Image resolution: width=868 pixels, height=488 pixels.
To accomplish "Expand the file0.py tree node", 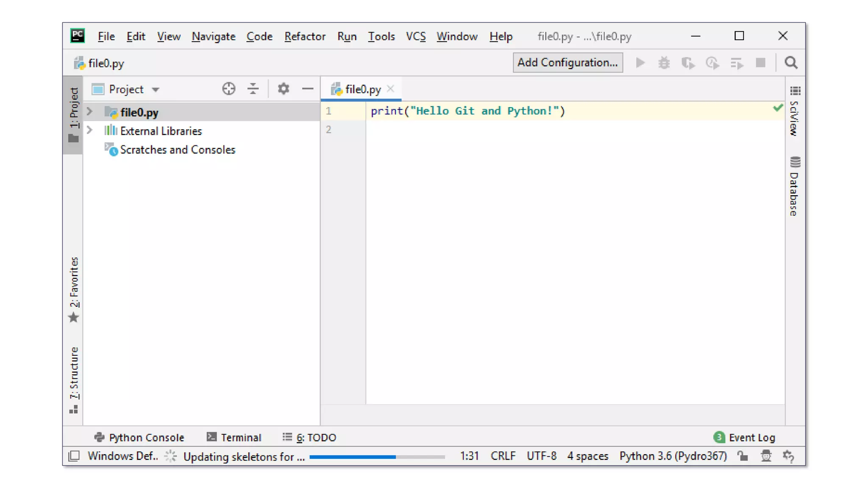I will click(x=89, y=112).
